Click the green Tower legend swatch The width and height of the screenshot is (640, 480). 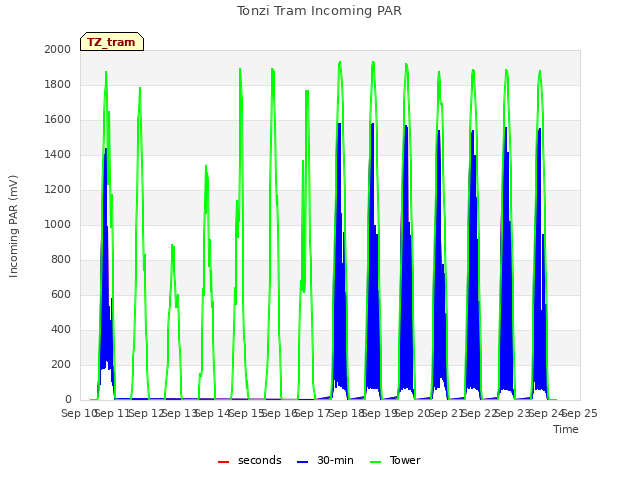point(375,462)
